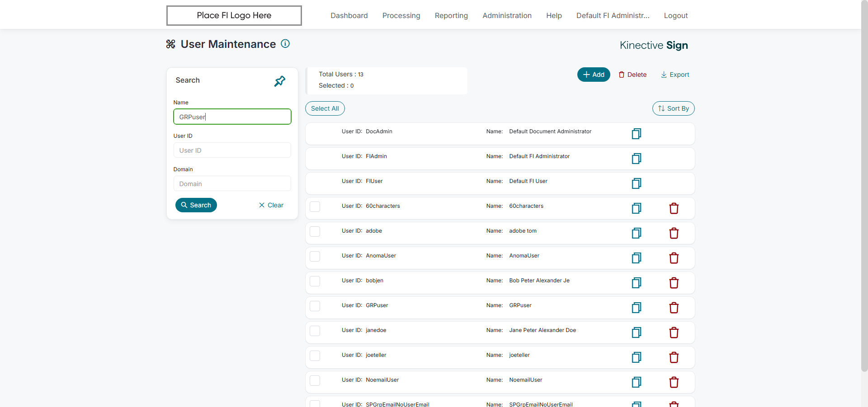Focus the User ID search field

[232, 150]
